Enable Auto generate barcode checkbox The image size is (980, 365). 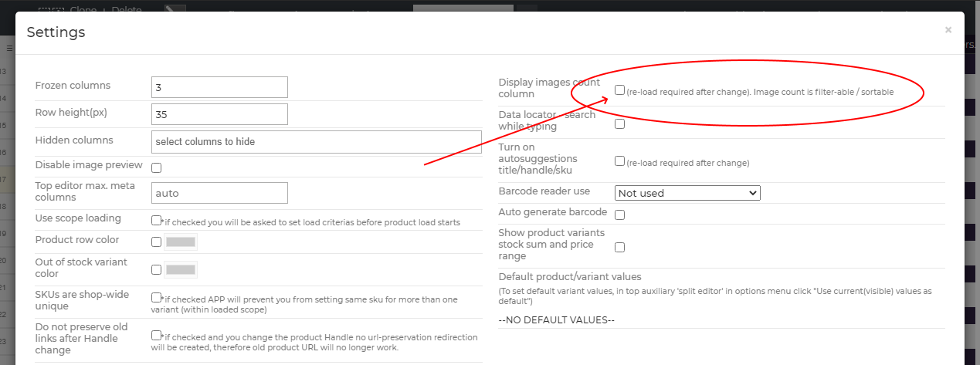point(619,215)
